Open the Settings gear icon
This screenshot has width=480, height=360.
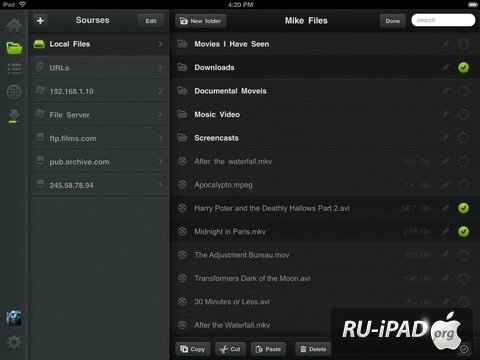tap(14, 342)
